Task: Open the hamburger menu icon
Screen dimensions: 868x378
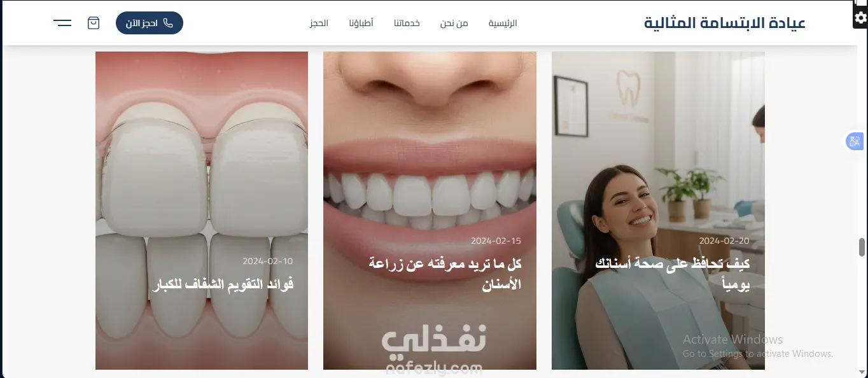Action: point(62,23)
